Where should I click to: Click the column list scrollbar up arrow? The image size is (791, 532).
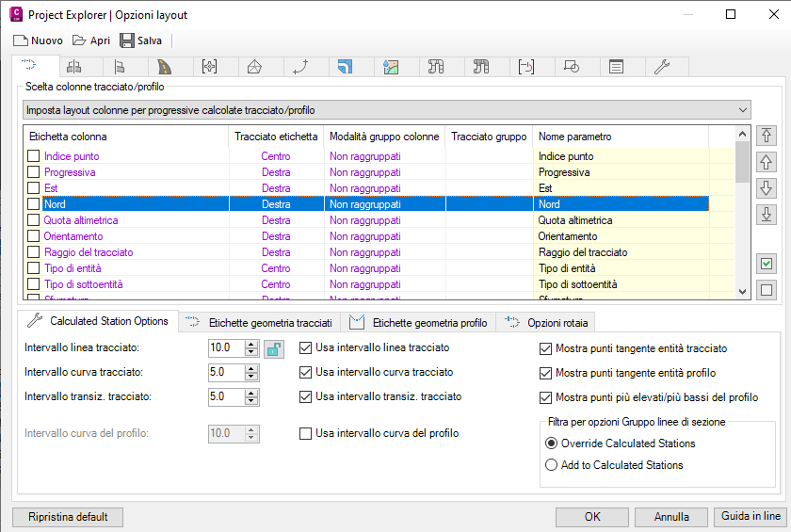(x=742, y=134)
